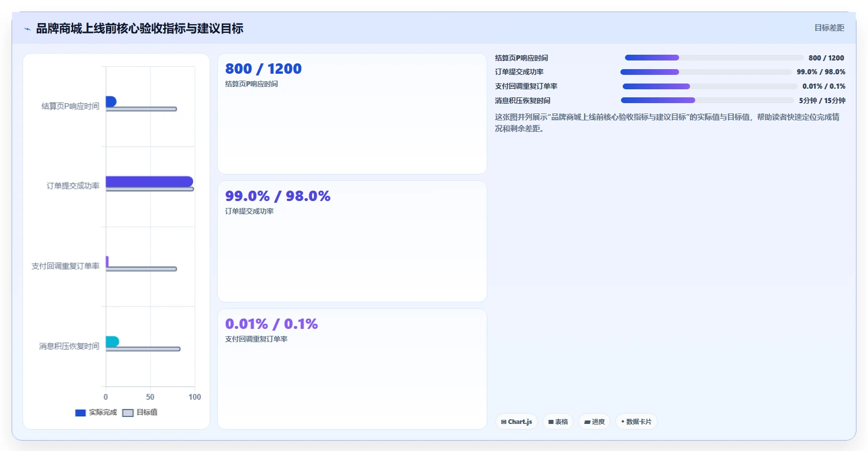This screenshot has width=868, height=451.
Task: Click the gray target bar for 支付回调重复订单率
Action: 141,269
